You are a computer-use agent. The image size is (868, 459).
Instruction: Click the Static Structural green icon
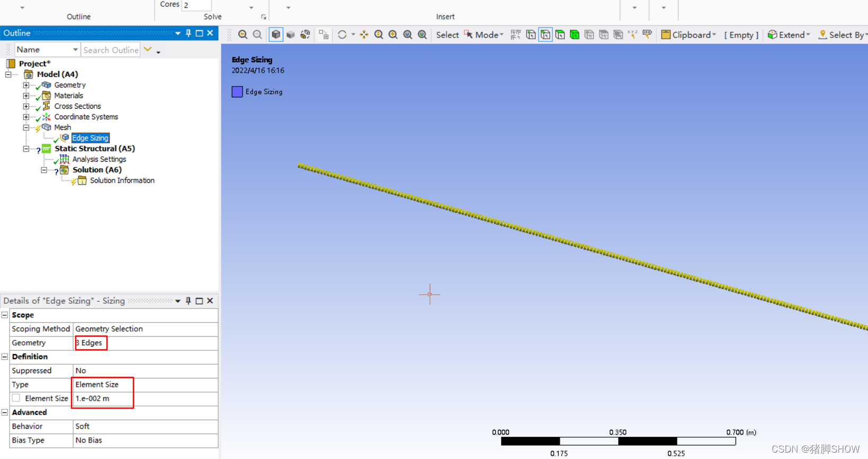(x=47, y=148)
